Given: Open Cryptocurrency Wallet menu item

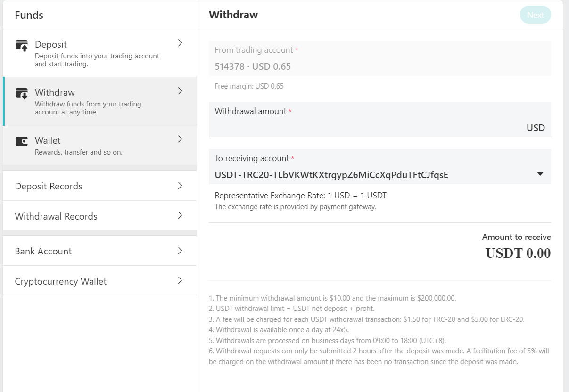Looking at the screenshot, I should (x=99, y=281).
